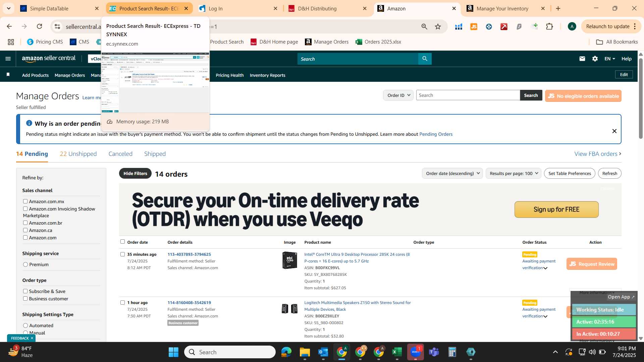Open File Explorer from the taskbar
The width and height of the screenshot is (644, 362).
(x=305, y=352)
